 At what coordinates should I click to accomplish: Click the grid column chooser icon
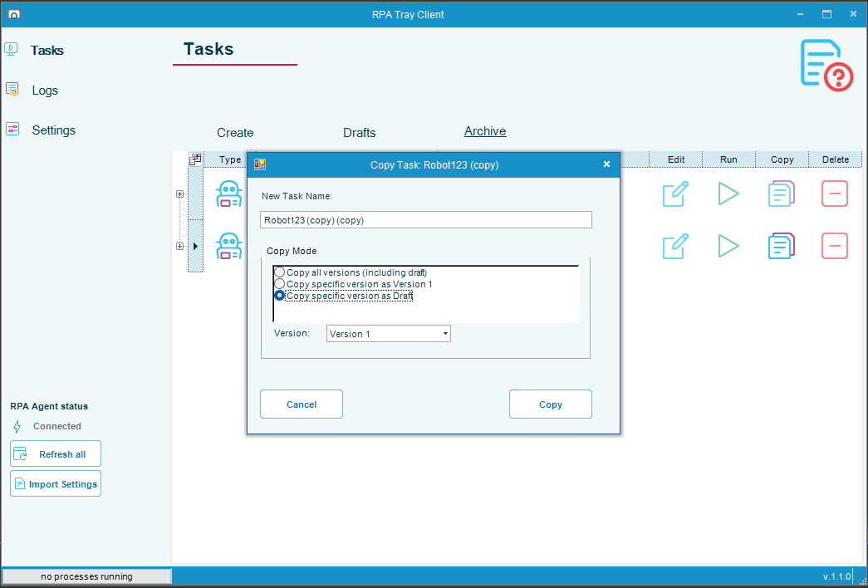coord(195,159)
